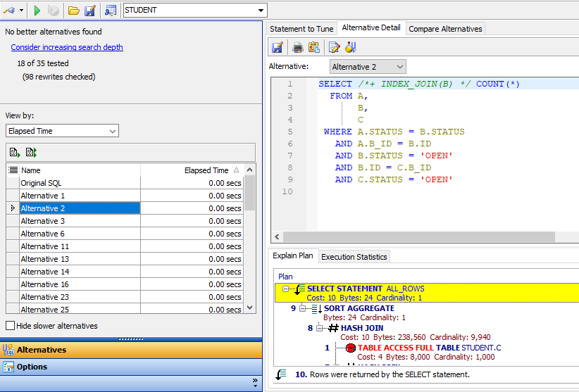The width and height of the screenshot is (579, 392).
Task: Click the connection plug icon in the toolbar
Action: tap(9, 11)
